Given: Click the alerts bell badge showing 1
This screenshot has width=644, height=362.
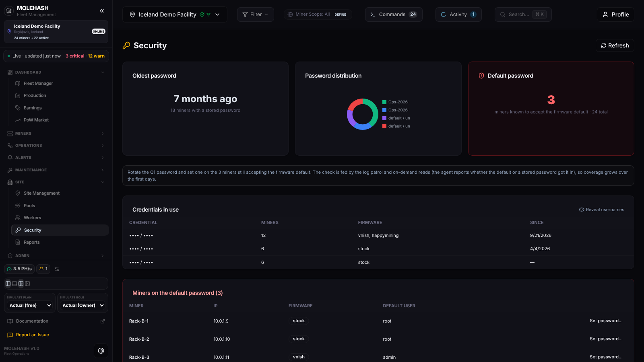Looking at the screenshot, I should pos(43,269).
